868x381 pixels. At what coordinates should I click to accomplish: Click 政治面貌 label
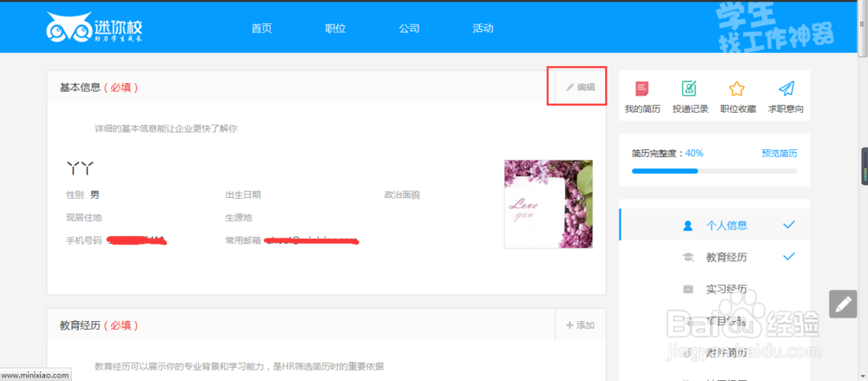coord(402,194)
